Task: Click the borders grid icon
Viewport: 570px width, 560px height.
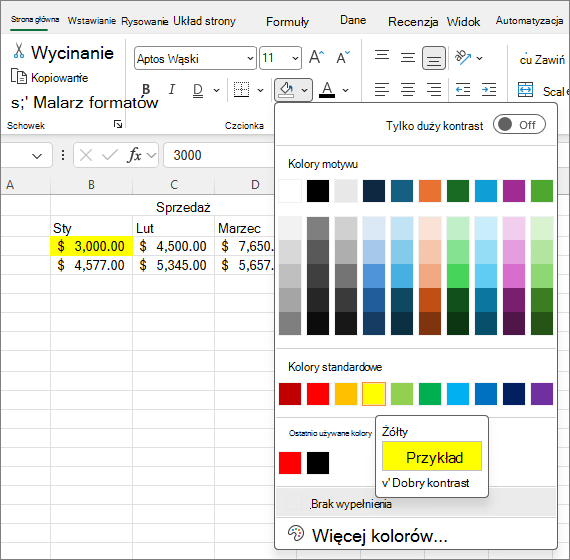Action: [x=241, y=89]
